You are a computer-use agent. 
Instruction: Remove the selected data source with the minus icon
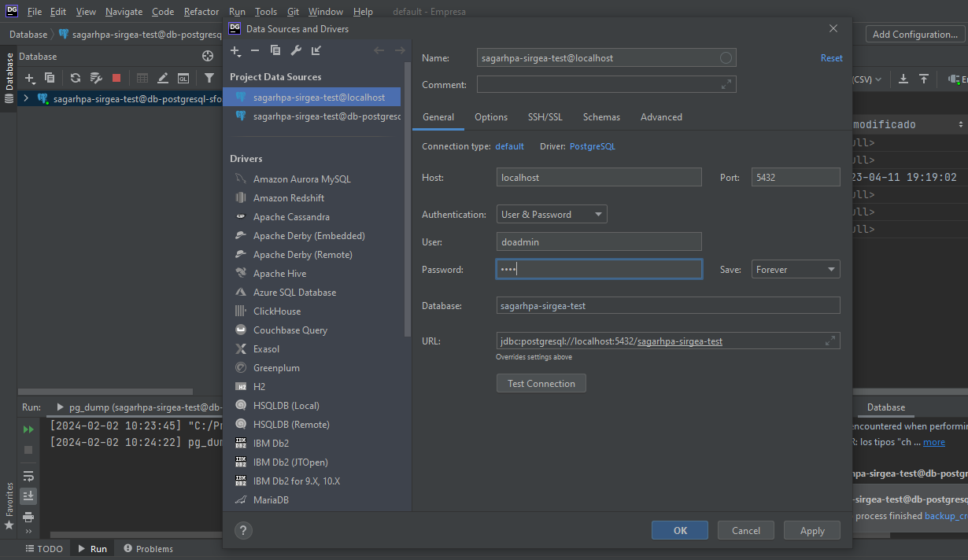point(255,51)
